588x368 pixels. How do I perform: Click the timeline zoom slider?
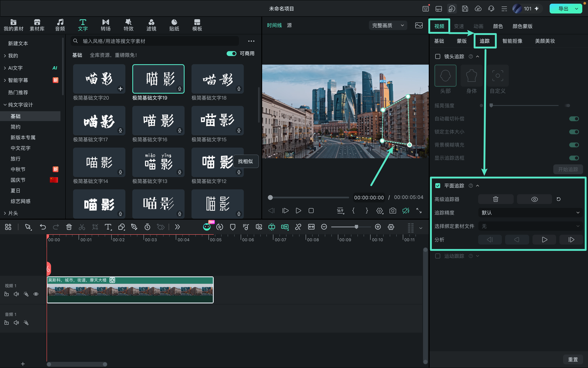click(x=351, y=227)
